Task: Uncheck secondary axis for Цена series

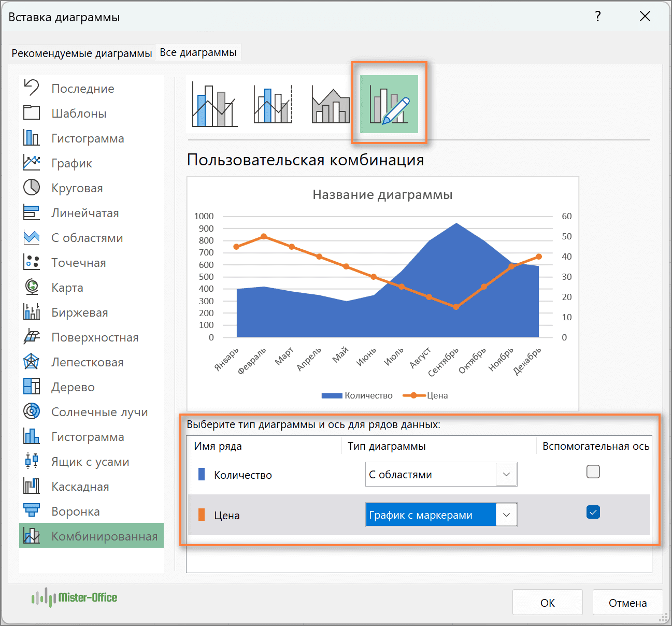Action: (593, 512)
